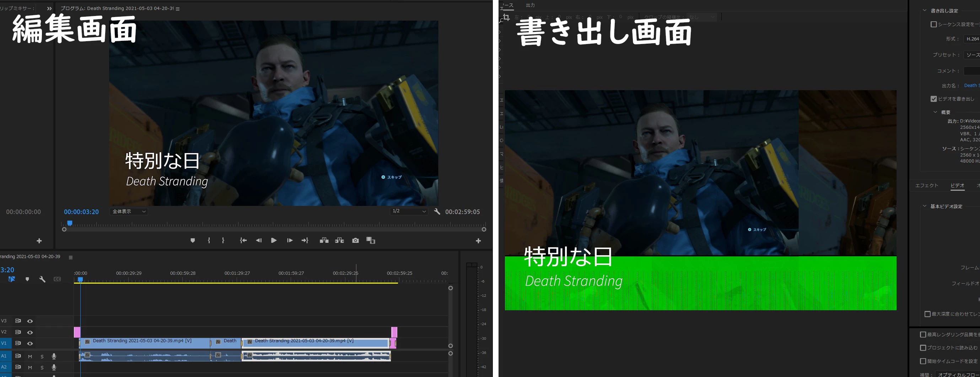
Task: Click the Lift edit button
Action: [324, 241]
